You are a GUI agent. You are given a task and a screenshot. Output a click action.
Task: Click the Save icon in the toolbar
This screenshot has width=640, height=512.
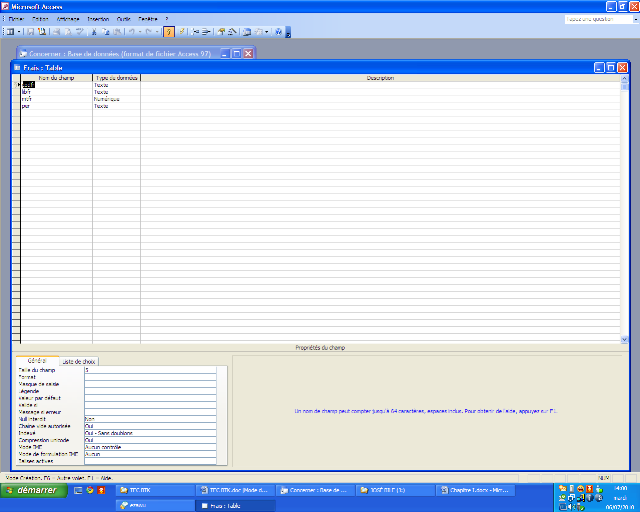pos(30,32)
